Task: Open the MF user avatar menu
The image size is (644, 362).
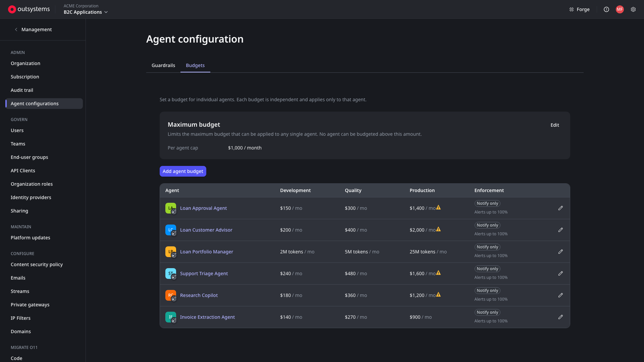Action: click(x=620, y=9)
